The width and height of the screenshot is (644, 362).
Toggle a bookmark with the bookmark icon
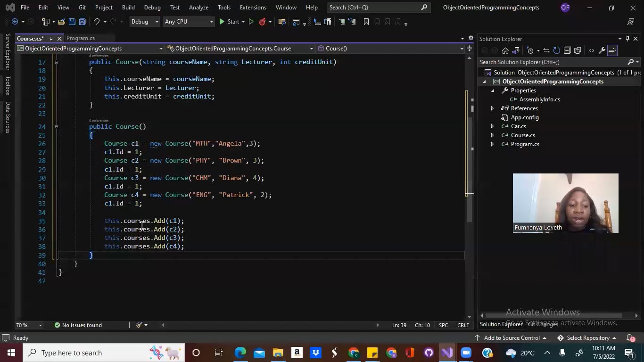[366, 22]
